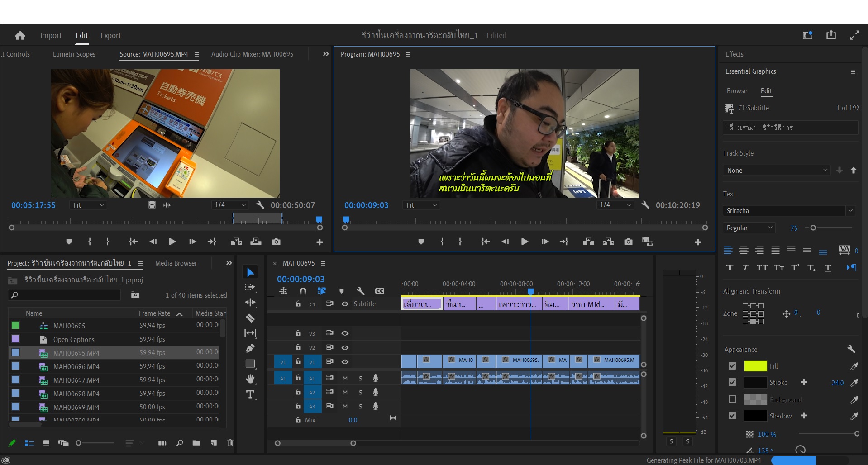This screenshot has height=465, width=868.
Task: Select the Ripple Edit tool
Action: [250, 302]
